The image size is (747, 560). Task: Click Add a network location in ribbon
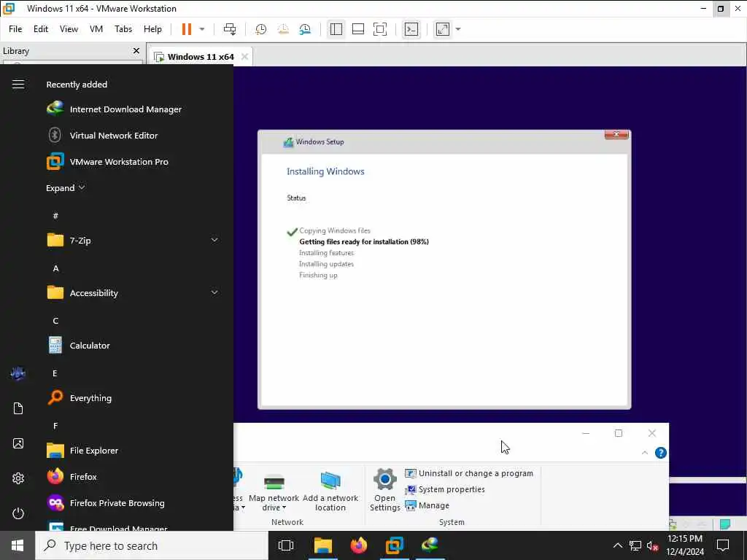click(330, 491)
